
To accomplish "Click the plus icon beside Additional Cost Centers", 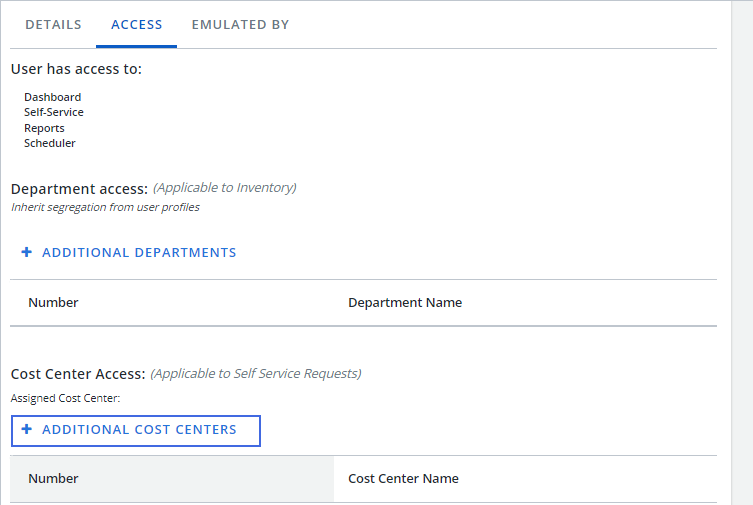I will pyautogui.click(x=27, y=430).
